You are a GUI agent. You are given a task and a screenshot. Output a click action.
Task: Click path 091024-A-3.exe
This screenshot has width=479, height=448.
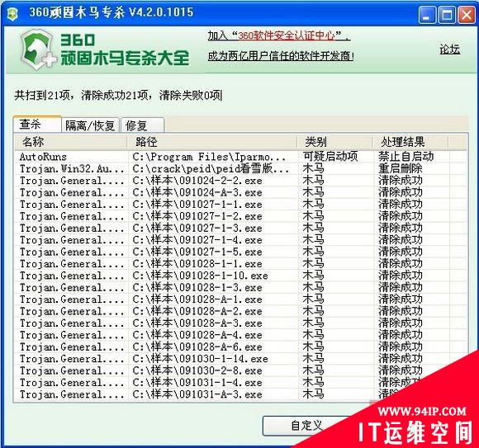coord(197,192)
